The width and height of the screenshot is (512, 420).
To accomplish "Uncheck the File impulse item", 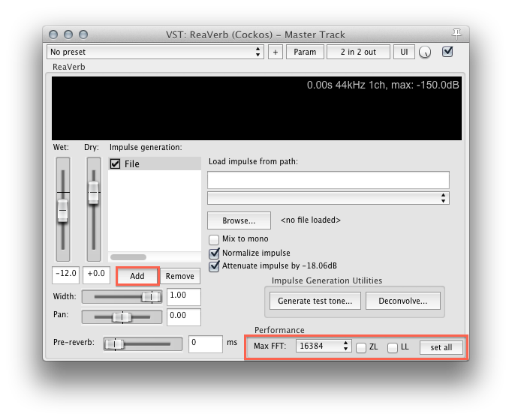I will tap(115, 163).
